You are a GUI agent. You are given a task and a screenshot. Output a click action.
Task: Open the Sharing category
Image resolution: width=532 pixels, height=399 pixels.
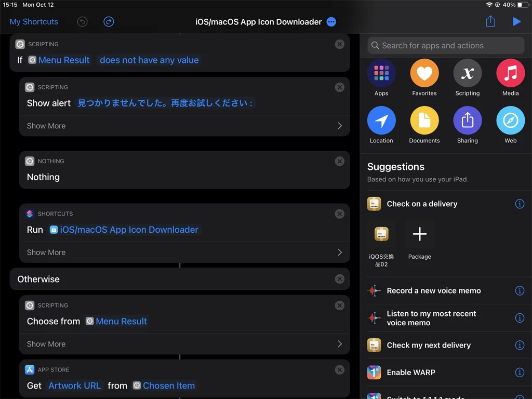(467, 125)
